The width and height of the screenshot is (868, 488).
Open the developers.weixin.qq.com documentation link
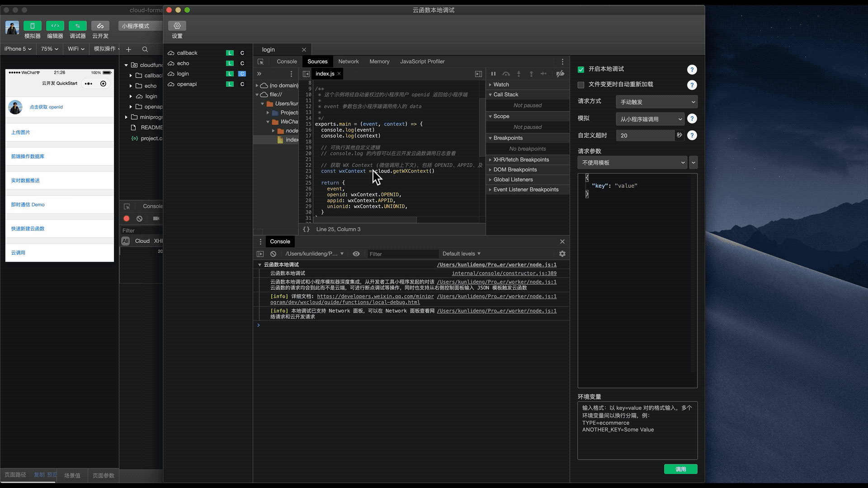[x=375, y=296]
